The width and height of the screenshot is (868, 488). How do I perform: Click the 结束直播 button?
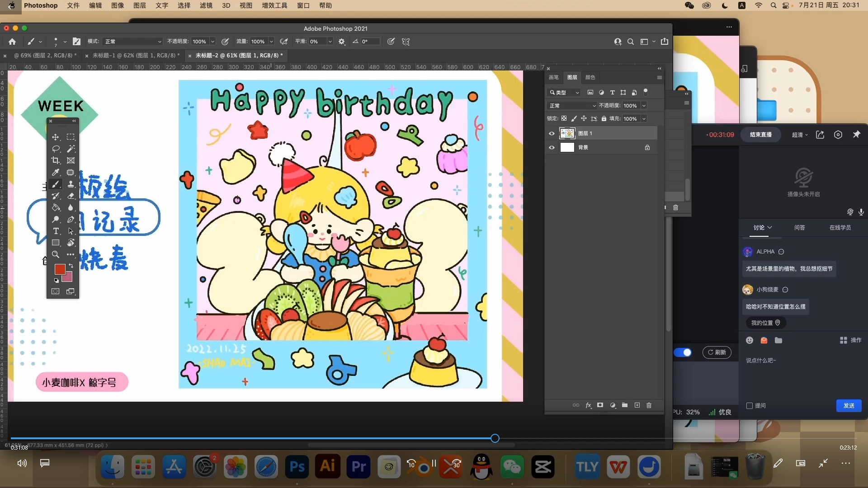tap(760, 135)
